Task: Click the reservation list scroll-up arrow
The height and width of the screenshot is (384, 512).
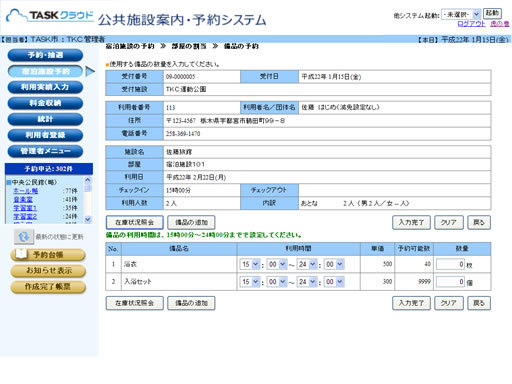Action: coord(88,180)
